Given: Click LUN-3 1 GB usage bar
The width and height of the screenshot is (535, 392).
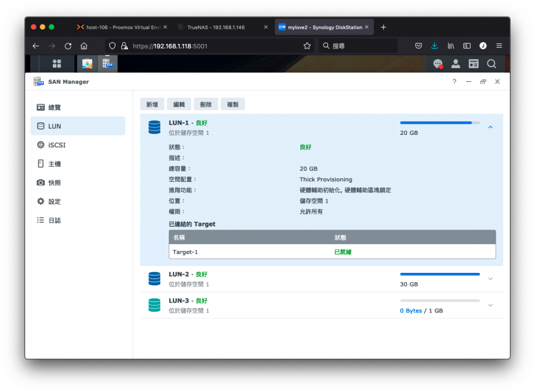Looking at the screenshot, I should pyautogui.click(x=440, y=301).
